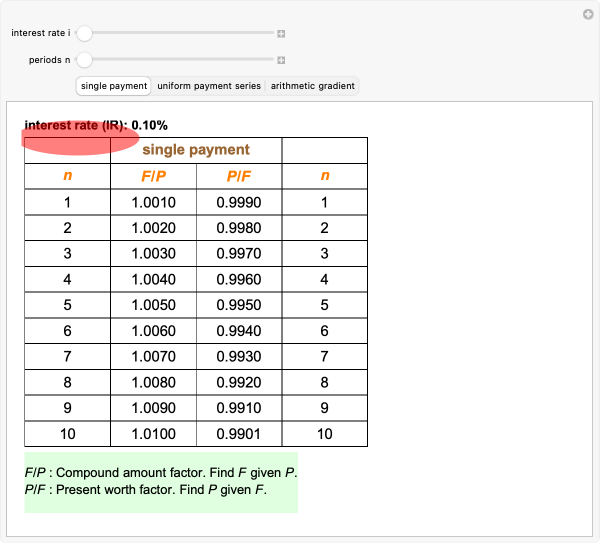Click the F/P value 1.0050 cell
This screenshot has width=600, height=544.
pos(153,304)
